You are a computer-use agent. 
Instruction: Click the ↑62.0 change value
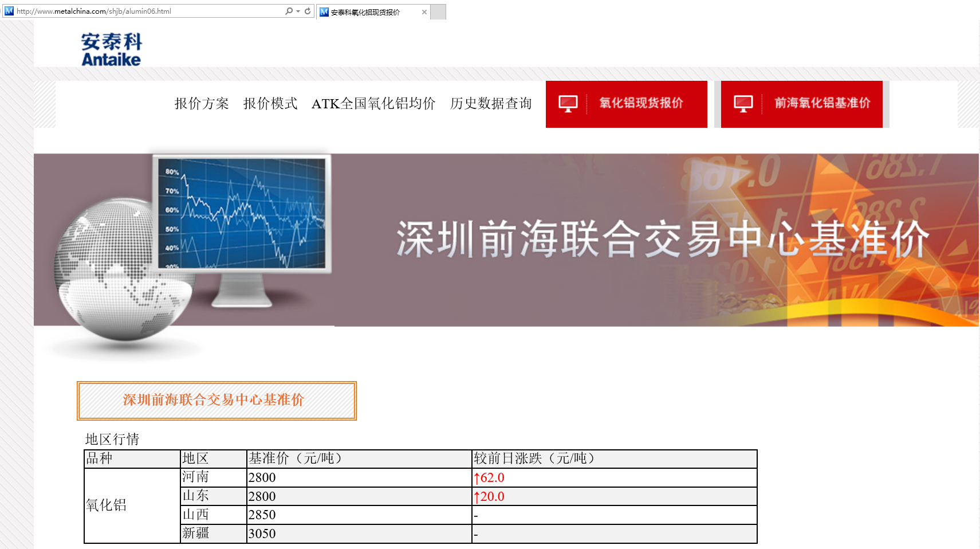(489, 477)
